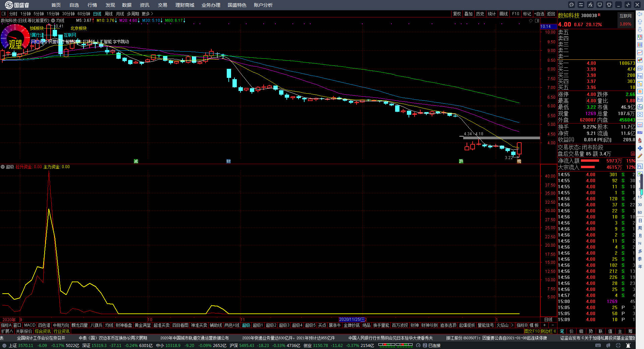Screen dimensions: 644x349
Task: Click the 历史 history button
Action: pyautogui.click(x=480, y=14)
